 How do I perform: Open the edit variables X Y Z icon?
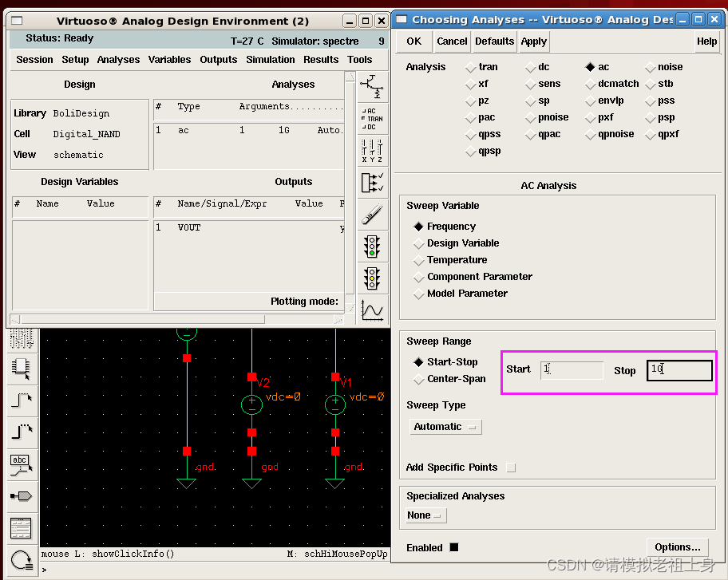click(372, 151)
